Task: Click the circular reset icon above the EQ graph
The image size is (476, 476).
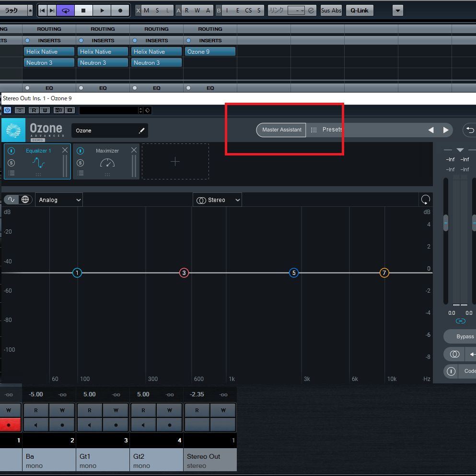Action: click(x=425, y=200)
